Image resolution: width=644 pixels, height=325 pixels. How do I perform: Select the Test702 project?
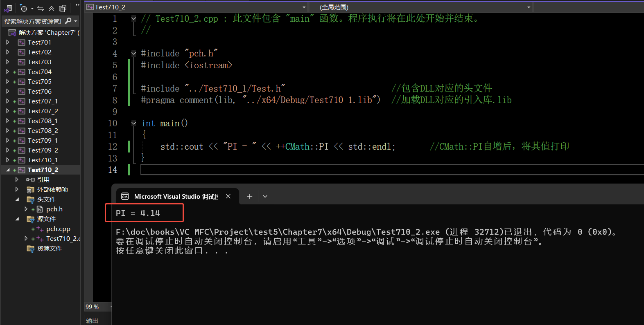(x=40, y=52)
